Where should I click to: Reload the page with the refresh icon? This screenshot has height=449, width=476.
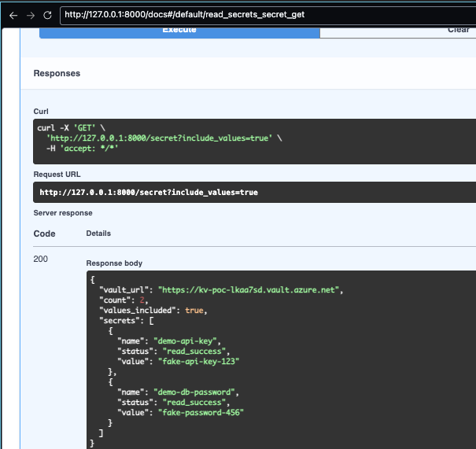(47, 15)
